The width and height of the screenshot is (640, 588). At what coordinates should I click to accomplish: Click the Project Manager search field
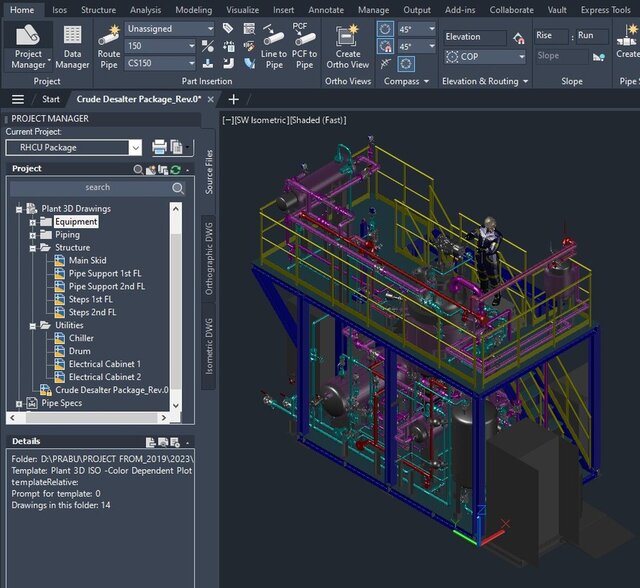tap(98, 188)
